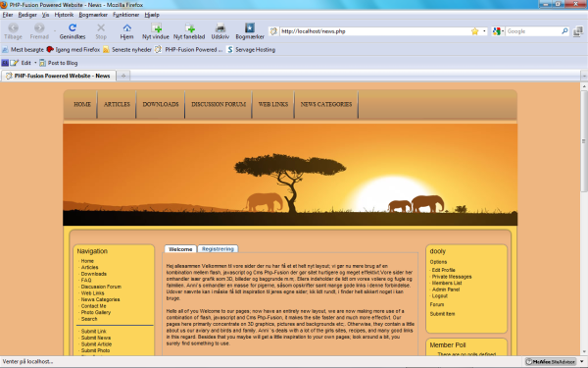
Task: Open Private Messages link in user panel
Action: tap(452, 277)
